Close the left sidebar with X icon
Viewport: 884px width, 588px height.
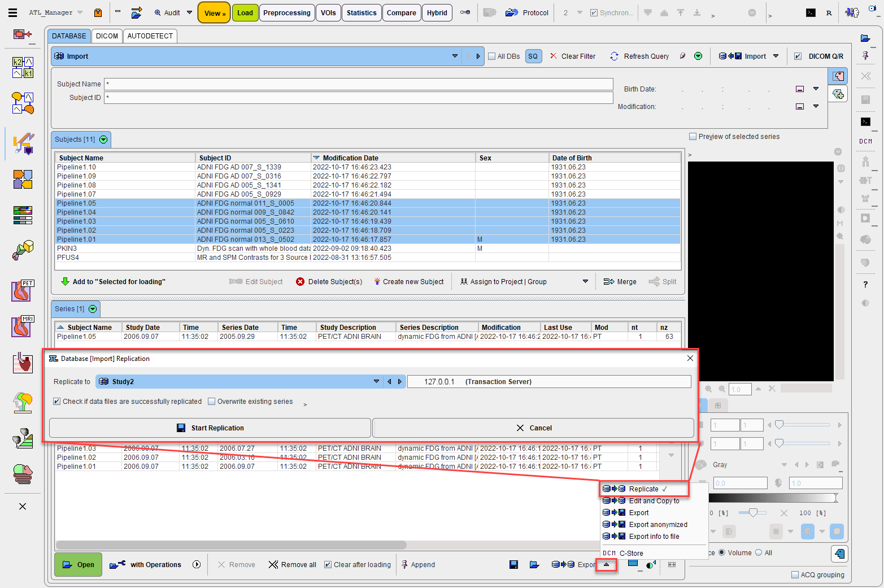click(23, 506)
